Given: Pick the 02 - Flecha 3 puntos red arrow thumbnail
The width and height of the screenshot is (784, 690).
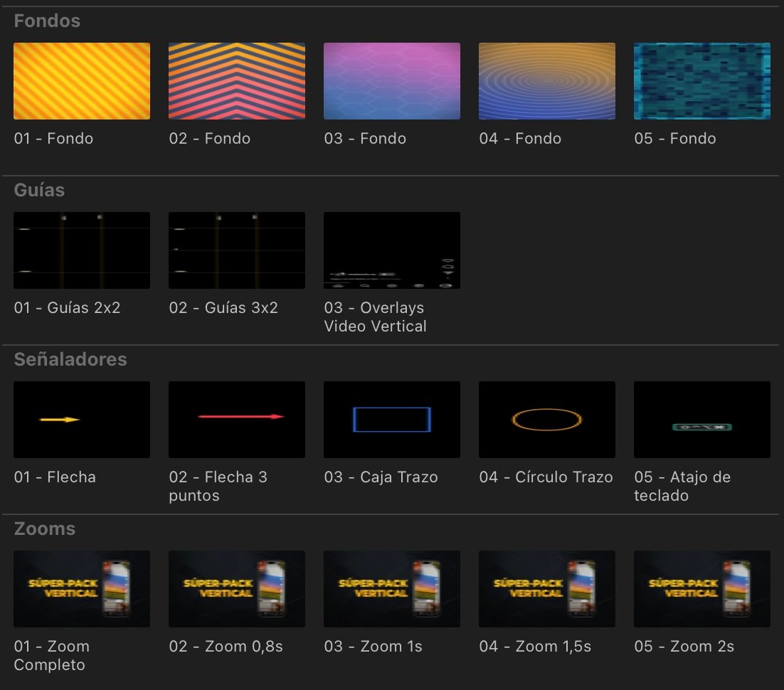Looking at the screenshot, I should (236, 420).
